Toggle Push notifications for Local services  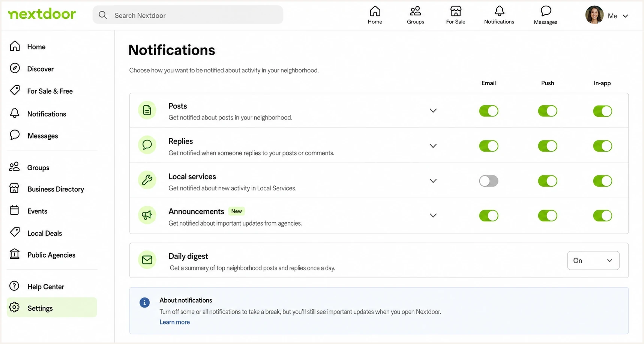tap(547, 181)
